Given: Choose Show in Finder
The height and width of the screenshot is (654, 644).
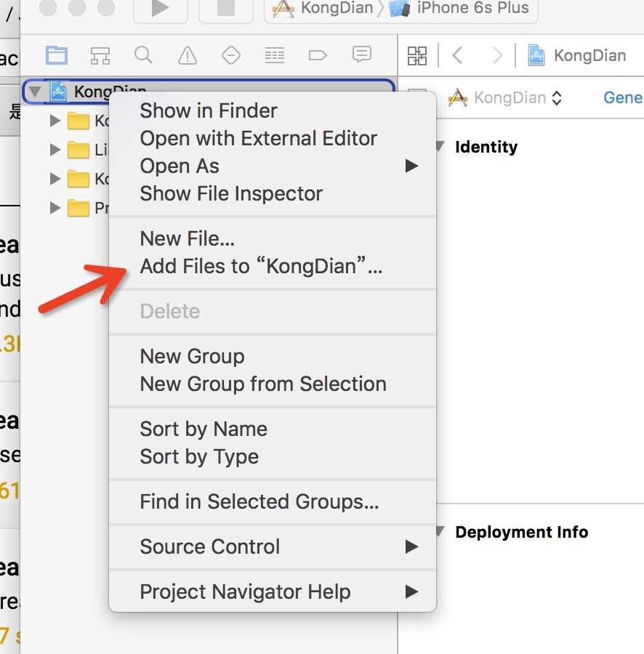Looking at the screenshot, I should [273, 111].
